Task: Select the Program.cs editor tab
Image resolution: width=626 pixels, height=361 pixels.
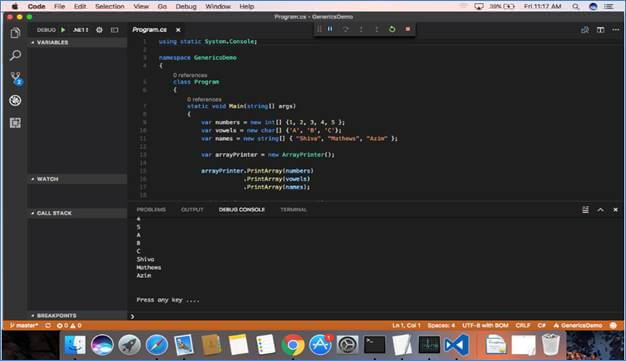Action: 150,30
